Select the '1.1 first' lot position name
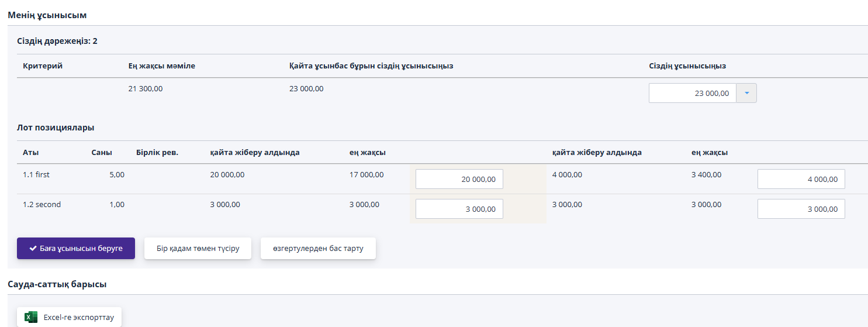 [36, 174]
